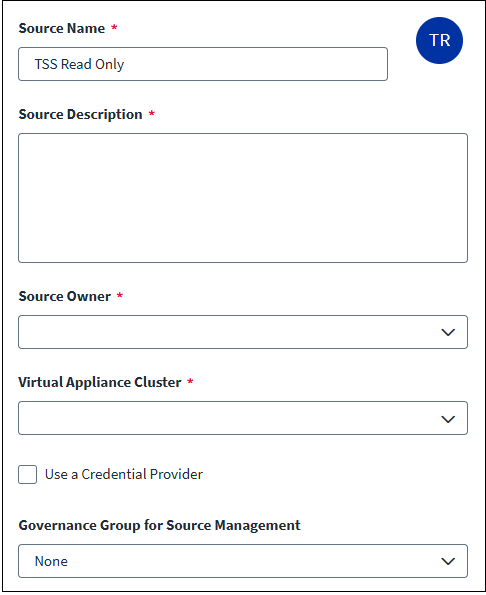Click the Source Description label text
Image resolution: width=486 pixels, height=595 pixels.
[x=80, y=114]
